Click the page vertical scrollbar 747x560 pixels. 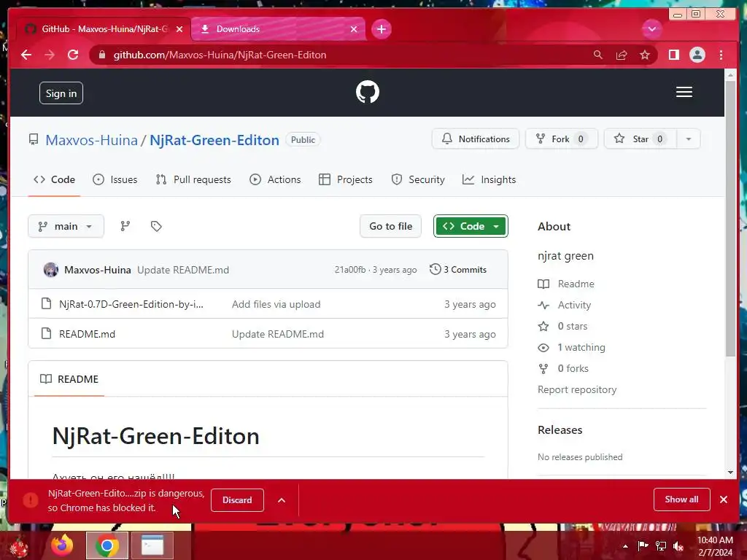[730, 218]
